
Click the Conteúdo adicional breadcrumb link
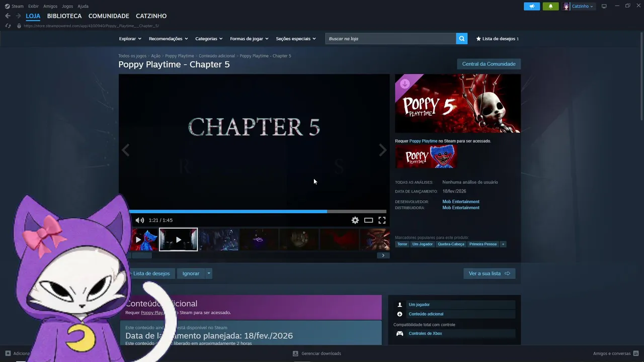click(x=217, y=56)
